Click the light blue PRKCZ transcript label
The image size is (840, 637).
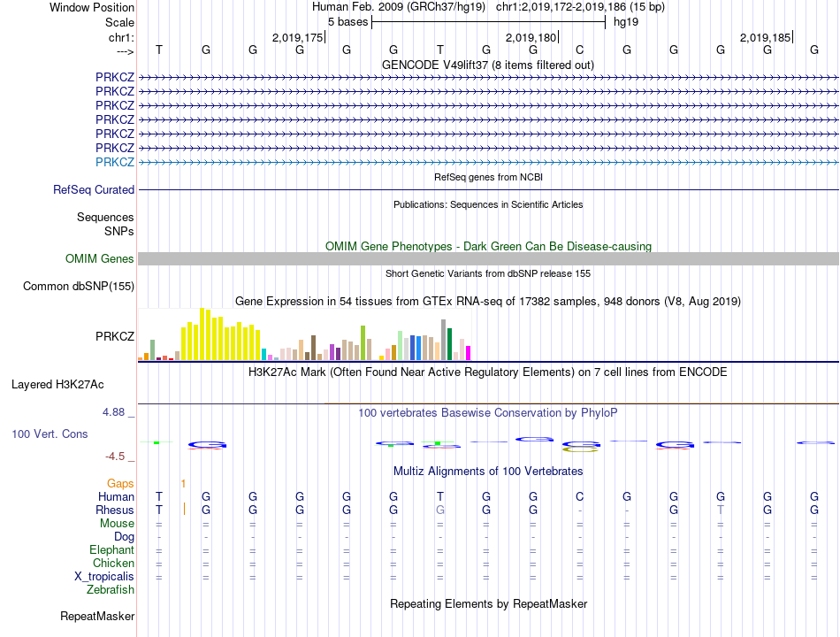pos(115,162)
